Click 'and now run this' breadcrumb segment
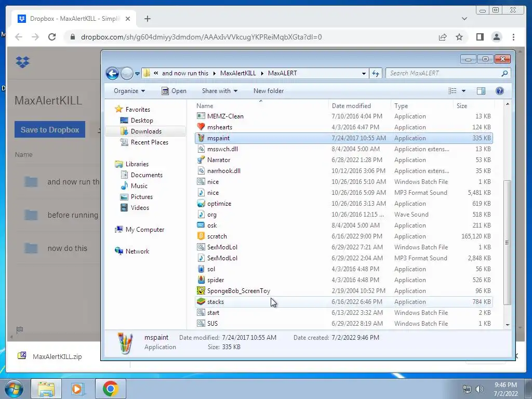The image size is (532, 399). tap(185, 73)
